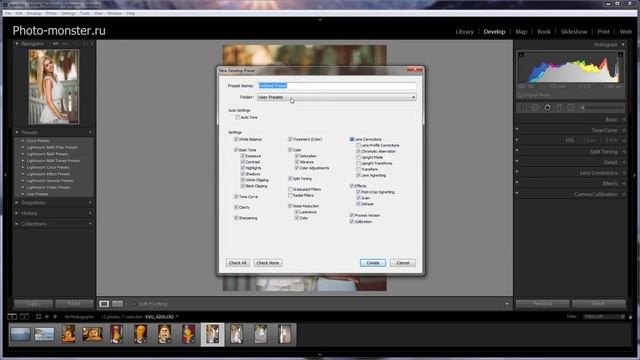Click the Snapshots panel plus icon

(x=90, y=203)
